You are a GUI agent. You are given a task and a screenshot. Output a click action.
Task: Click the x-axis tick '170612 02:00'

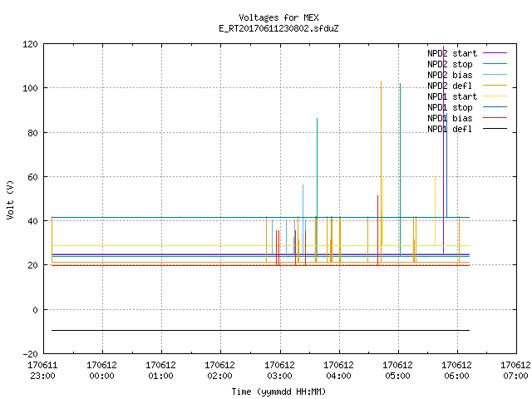pyautogui.click(x=219, y=371)
